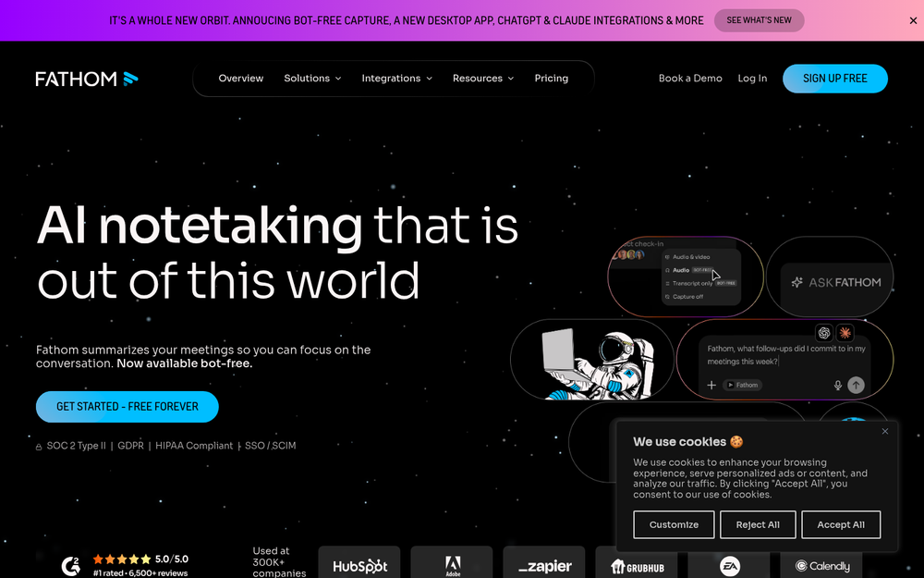
Task: Click the EA logo
Action: [x=729, y=566]
